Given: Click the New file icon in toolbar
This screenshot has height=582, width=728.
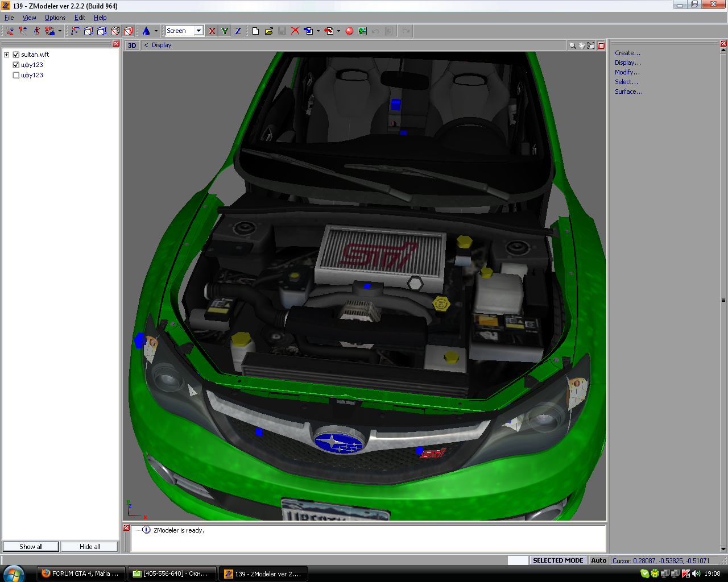Looking at the screenshot, I should 256,31.
